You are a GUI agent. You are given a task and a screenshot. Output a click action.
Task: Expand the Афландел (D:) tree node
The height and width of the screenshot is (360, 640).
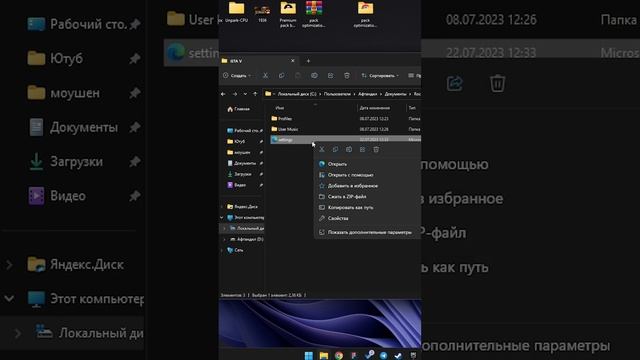(x=224, y=239)
